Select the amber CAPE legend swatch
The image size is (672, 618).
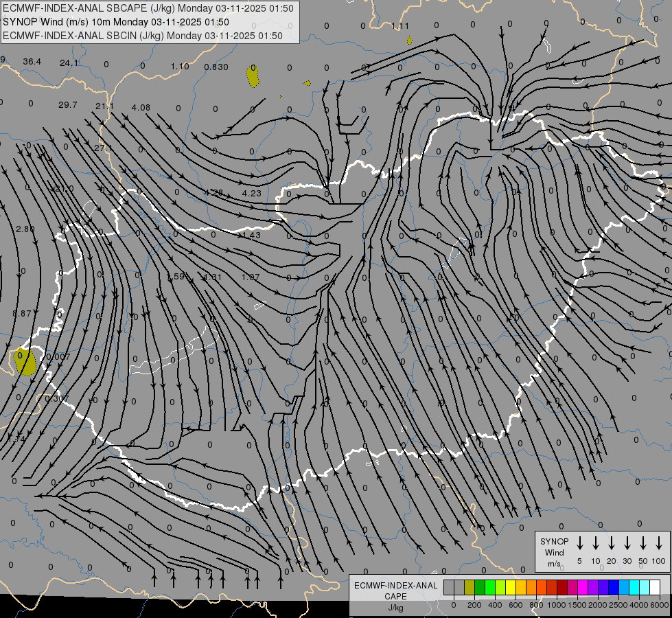tap(521, 587)
